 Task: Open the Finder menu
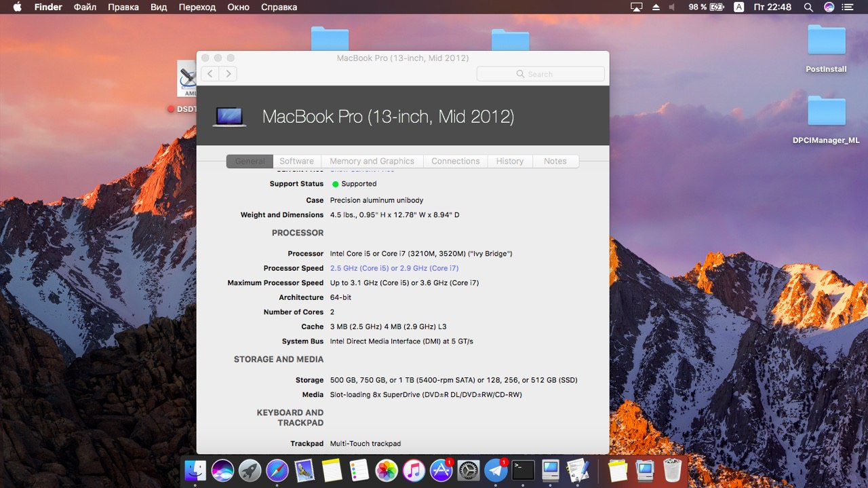48,7
